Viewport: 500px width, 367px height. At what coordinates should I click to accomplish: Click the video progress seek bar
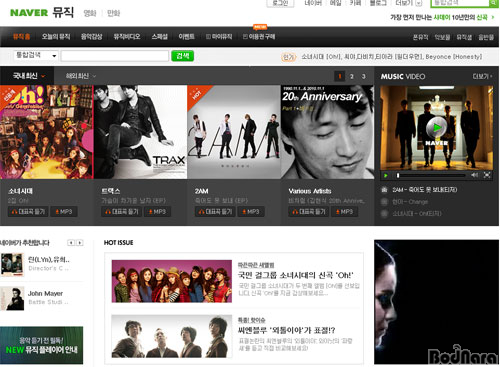(431, 175)
